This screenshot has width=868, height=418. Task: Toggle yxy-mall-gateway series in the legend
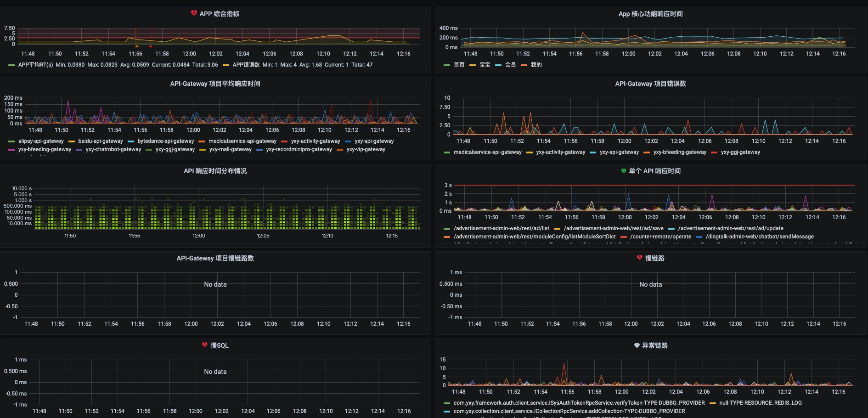pyautogui.click(x=231, y=149)
